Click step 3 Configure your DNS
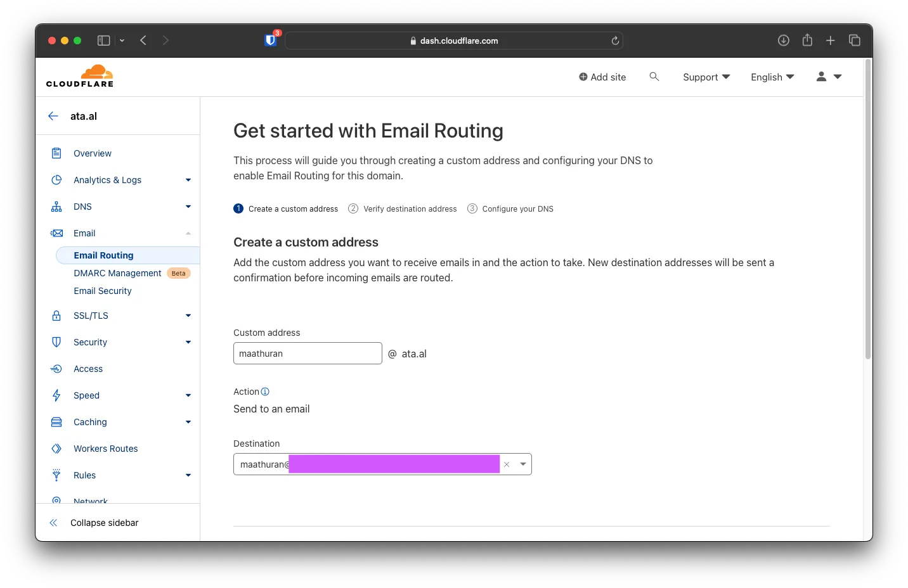 (510, 208)
